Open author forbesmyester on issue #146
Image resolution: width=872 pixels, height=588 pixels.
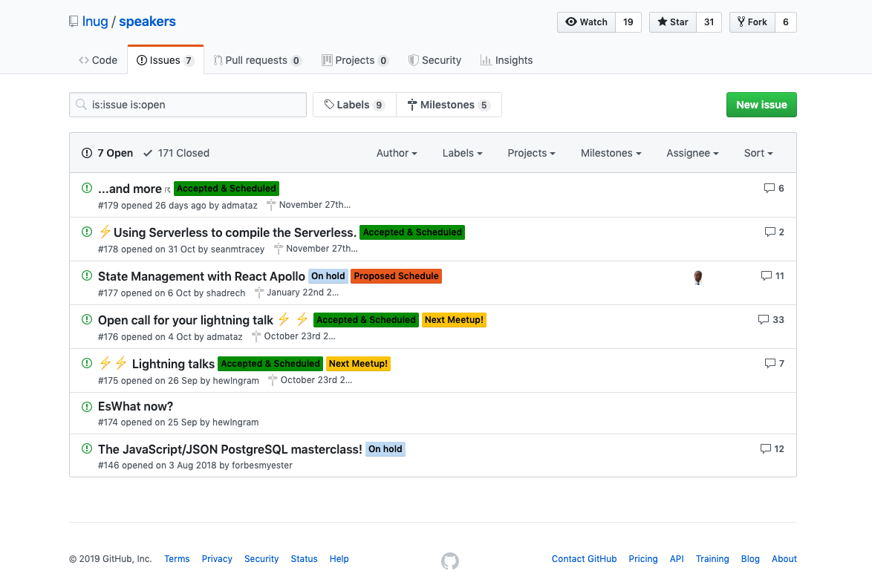click(262, 465)
